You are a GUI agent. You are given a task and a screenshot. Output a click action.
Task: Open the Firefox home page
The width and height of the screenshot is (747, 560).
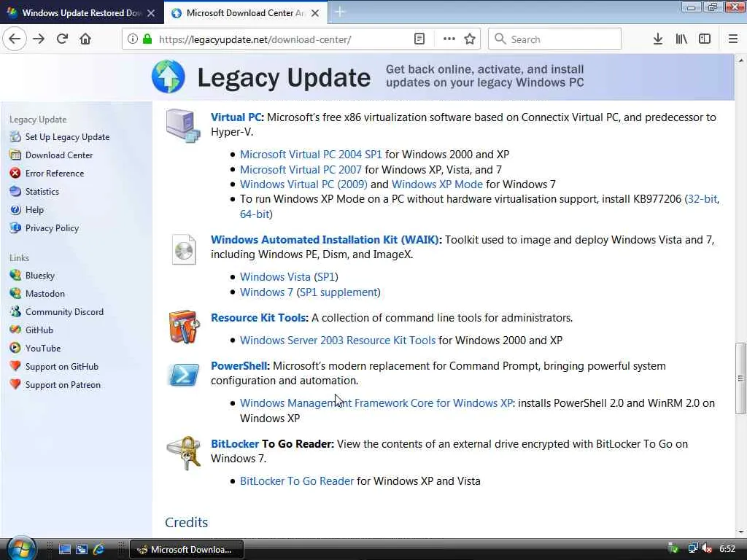tap(85, 39)
